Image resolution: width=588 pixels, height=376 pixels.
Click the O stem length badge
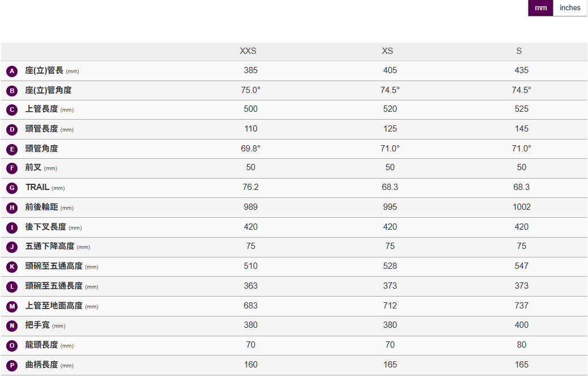tap(12, 346)
